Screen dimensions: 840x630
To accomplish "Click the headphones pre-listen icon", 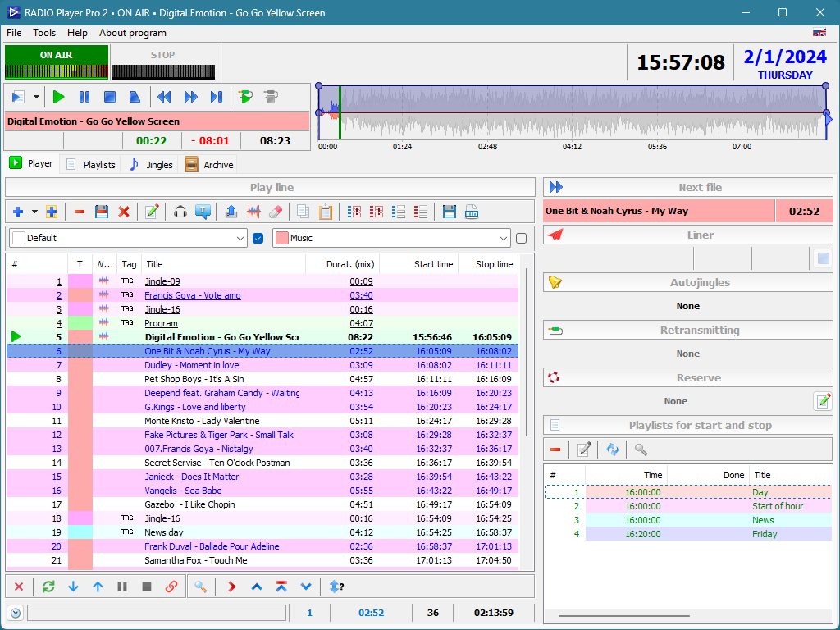I will [x=180, y=212].
